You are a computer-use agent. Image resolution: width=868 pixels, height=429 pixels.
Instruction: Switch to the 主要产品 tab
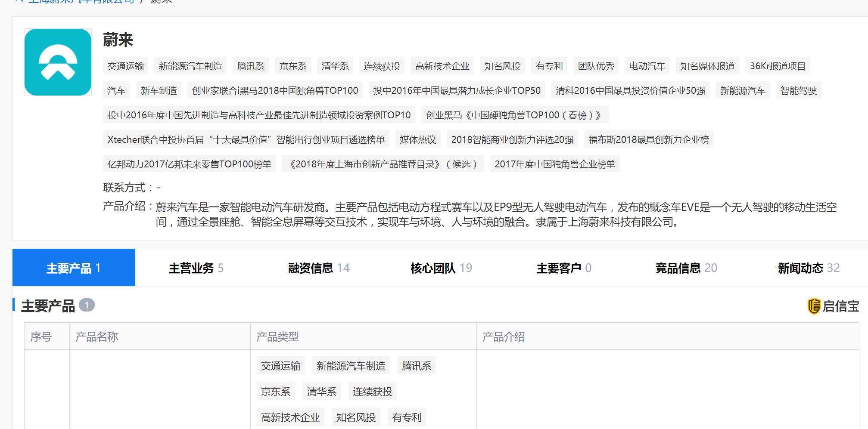(74, 268)
